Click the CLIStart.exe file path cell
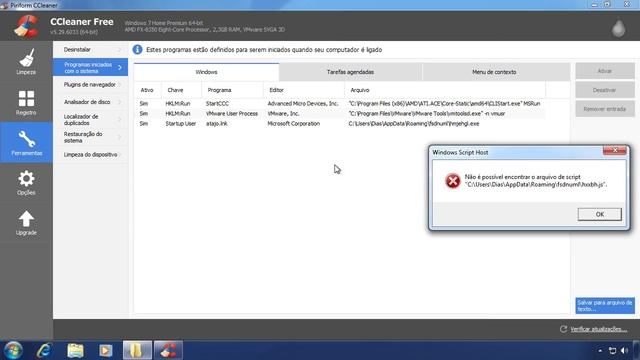Image resolution: width=640 pixels, height=360 pixels. [444, 104]
